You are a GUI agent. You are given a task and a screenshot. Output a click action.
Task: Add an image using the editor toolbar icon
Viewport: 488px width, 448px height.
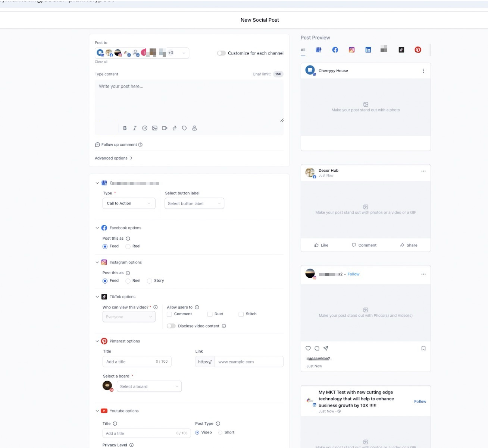click(x=154, y=128)
